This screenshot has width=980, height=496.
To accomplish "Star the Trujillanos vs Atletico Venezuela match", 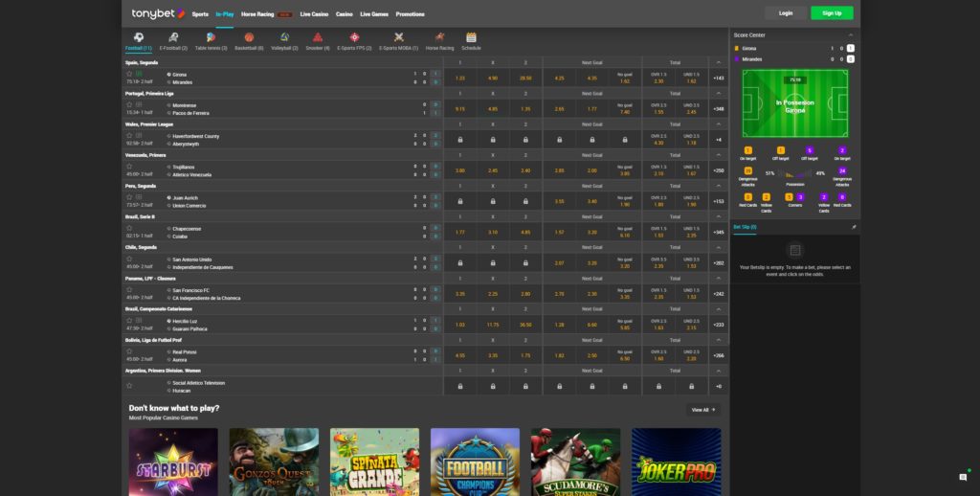I will pyautogui.click(x=129, y=167).
